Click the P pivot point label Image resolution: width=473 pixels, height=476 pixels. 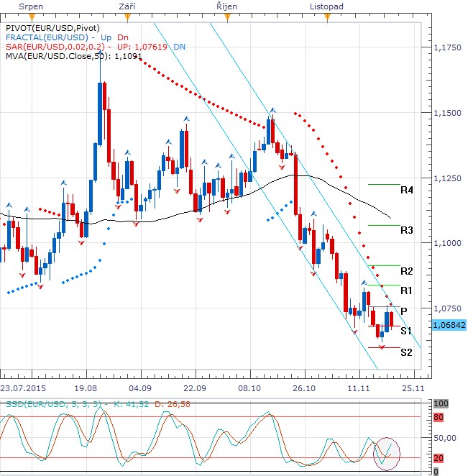pyautogui.click(x=405, y=311)
